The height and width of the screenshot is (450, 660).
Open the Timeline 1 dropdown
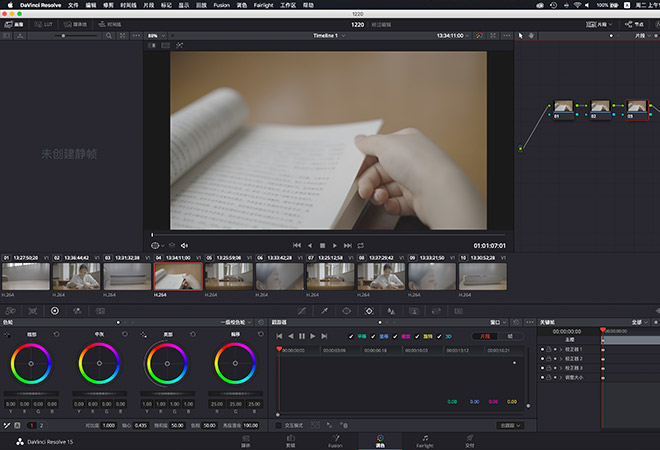point(329,35)
